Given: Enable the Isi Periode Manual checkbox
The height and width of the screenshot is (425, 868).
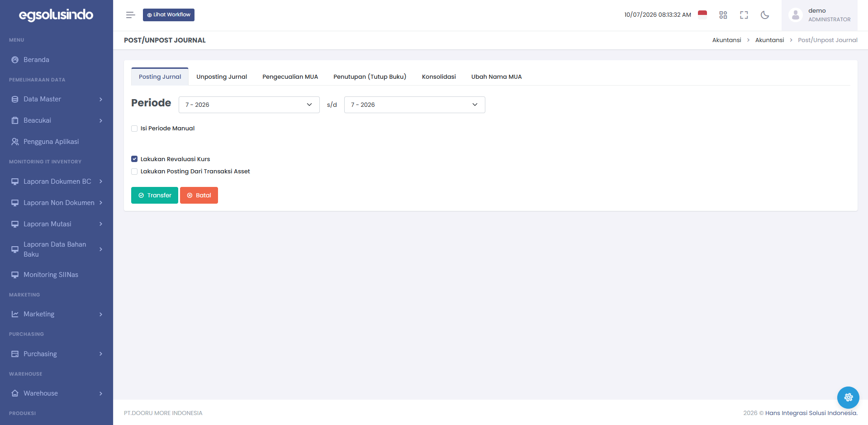Looking at the screenshot, I should 134,129.
